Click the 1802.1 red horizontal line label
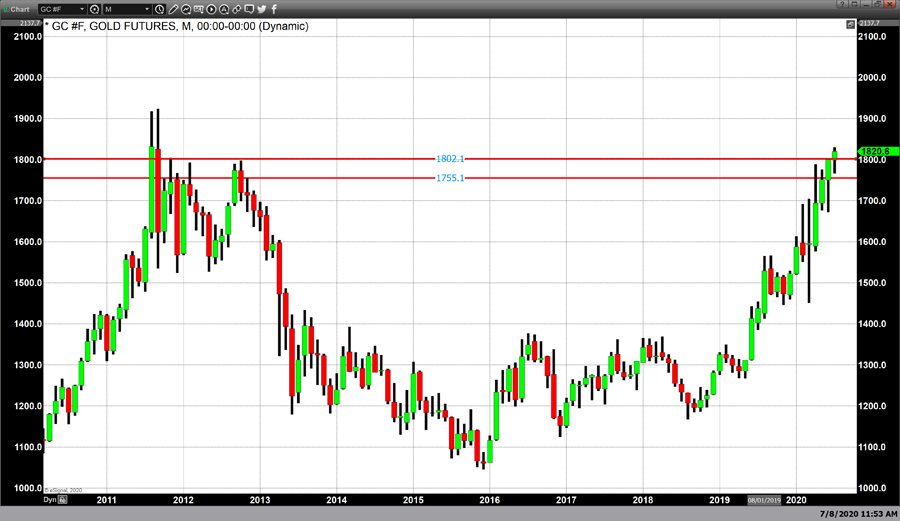The image size is (900, 521). tap(450, 159)
